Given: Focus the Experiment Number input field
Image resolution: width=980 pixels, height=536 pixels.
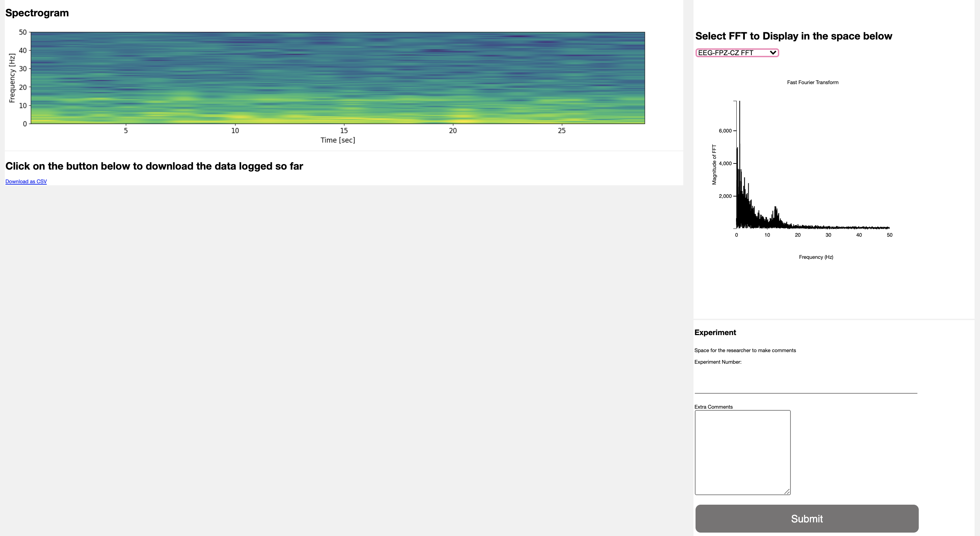Looking at the screenshot, I should pos(805,384).
